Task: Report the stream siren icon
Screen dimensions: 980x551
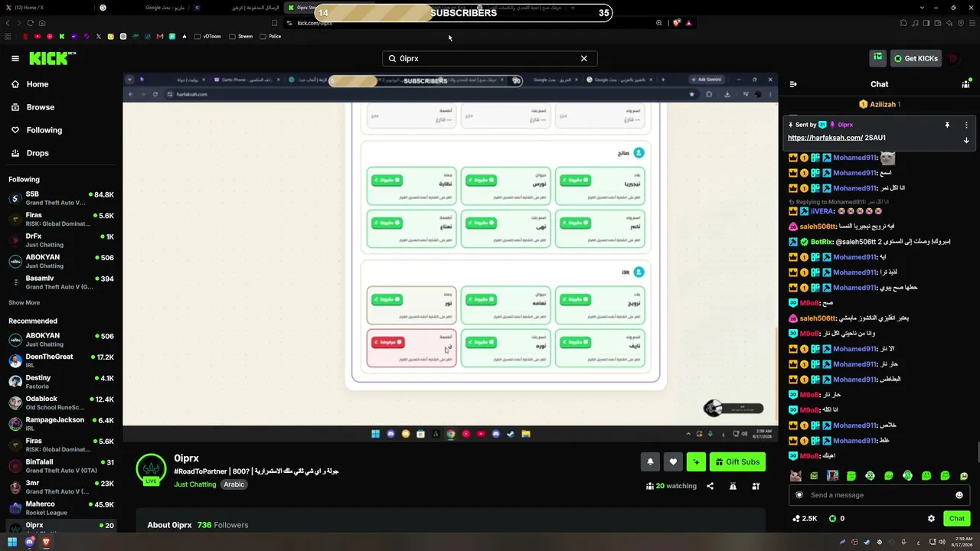Action: (733, 486)
